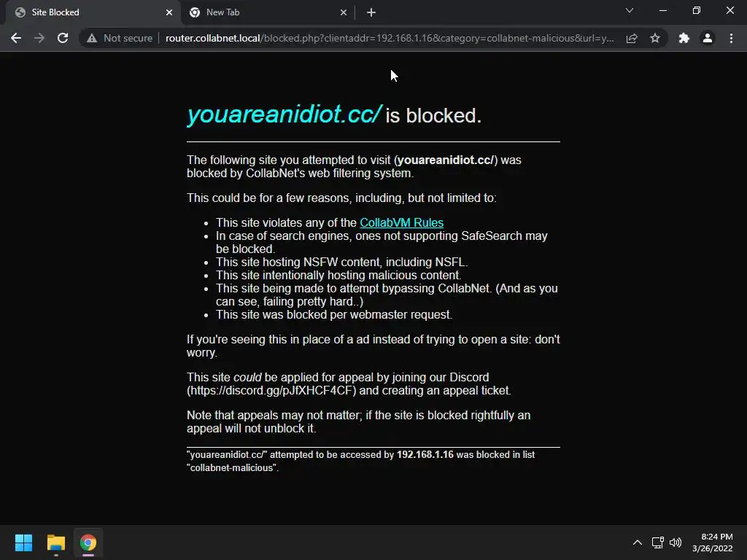Close the Site Blocked tab
747x560 pixels.
(169, 12)
